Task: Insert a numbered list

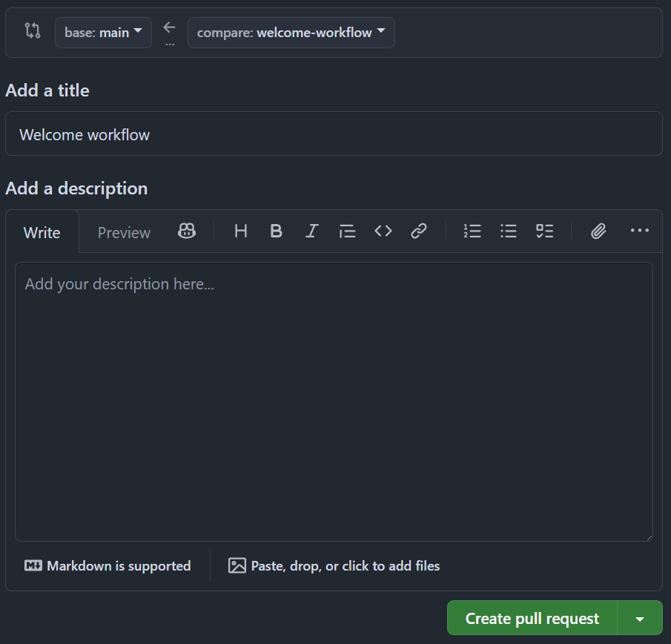Action: tap(472, 231)
